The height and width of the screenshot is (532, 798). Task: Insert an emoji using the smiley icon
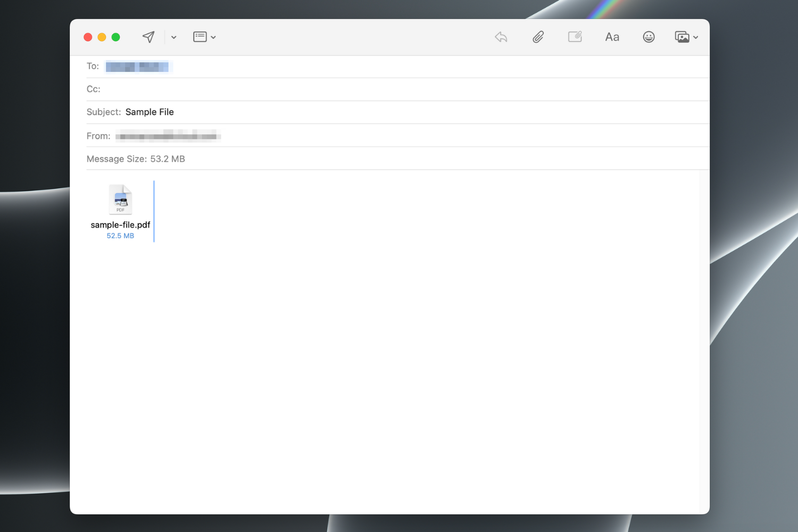point(649,37)
